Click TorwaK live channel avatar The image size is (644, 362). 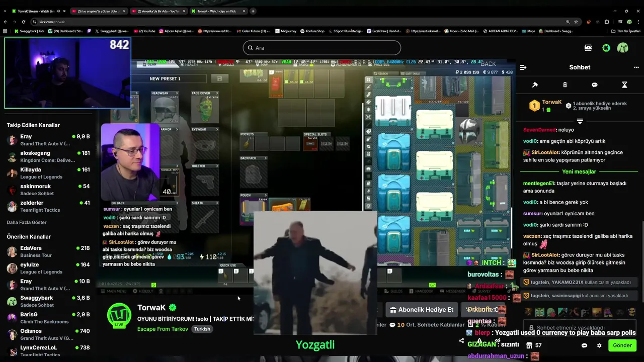tap(119, 315)
